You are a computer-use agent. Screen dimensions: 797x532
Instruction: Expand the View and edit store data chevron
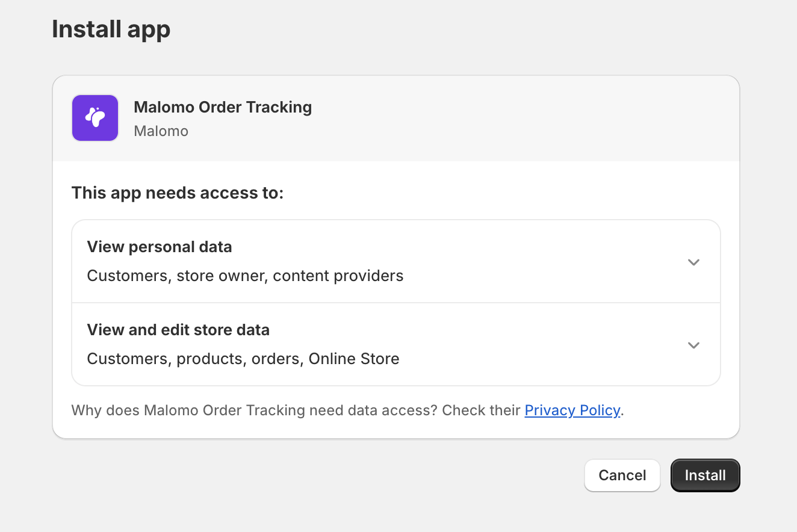(x=693, y=345)
